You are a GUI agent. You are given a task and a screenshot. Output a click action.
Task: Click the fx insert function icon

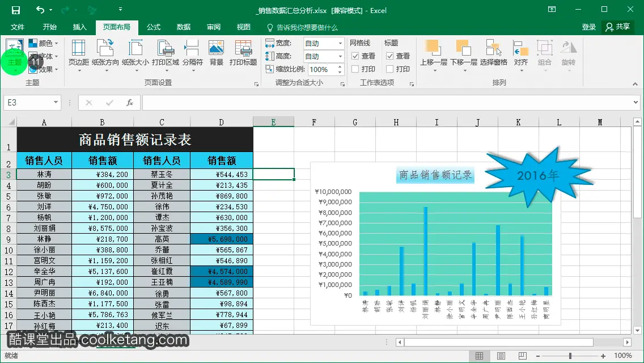(x=129, y=102)
